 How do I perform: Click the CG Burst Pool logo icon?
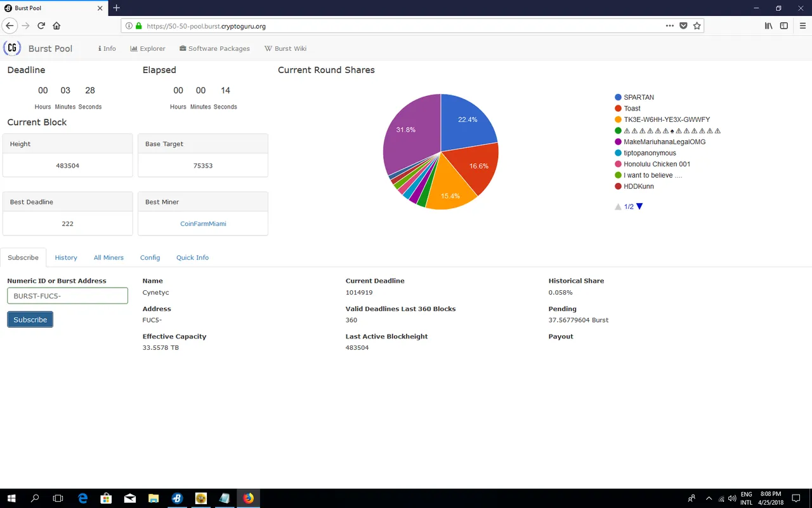coord(12,48)
